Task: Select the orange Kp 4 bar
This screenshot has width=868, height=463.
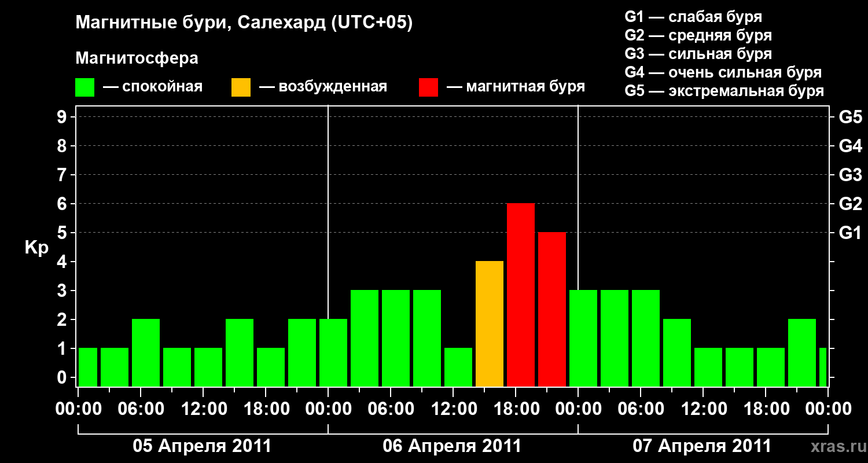Action: [490, 324]
